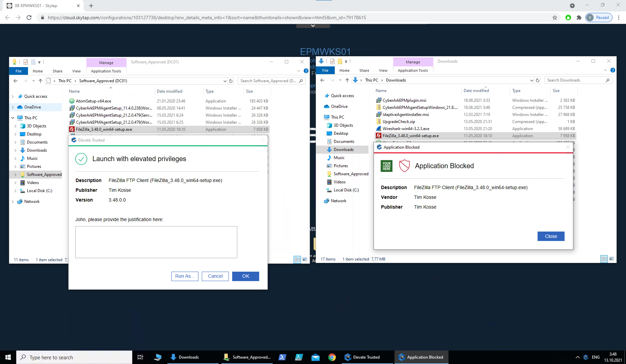626x364 pixels.
Task: Expand the ribbon in Downloads window
Action: [x=605, y=70]
